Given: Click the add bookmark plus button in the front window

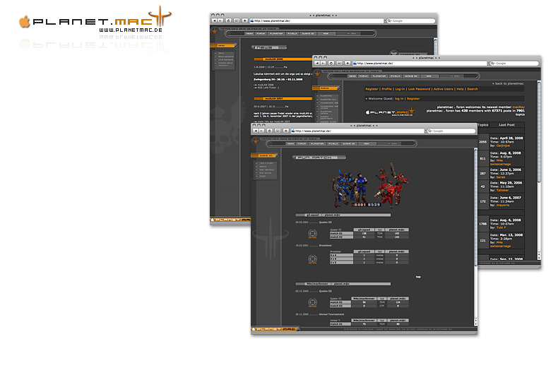Looking at the screenshot, I should [286, 131].
